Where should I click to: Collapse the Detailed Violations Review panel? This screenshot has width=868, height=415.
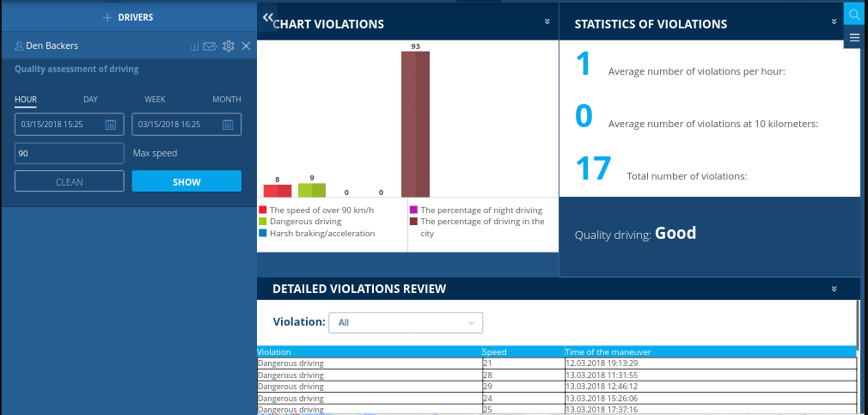point(834,289)
